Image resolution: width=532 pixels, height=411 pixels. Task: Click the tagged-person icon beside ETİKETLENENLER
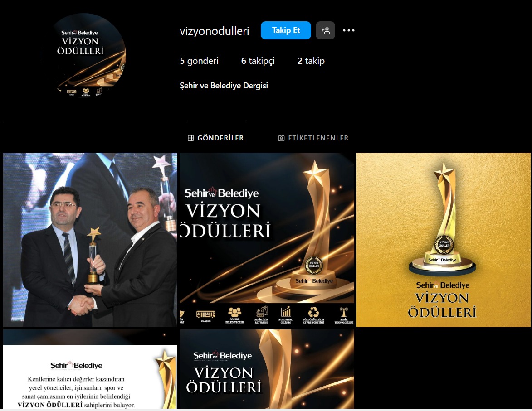click(x=281, y=138)
